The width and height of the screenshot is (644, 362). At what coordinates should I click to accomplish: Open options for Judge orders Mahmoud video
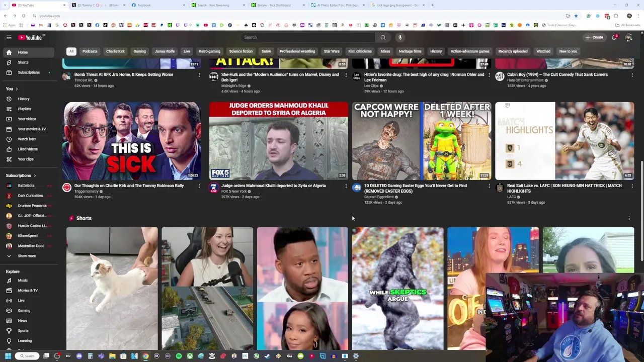346,187
